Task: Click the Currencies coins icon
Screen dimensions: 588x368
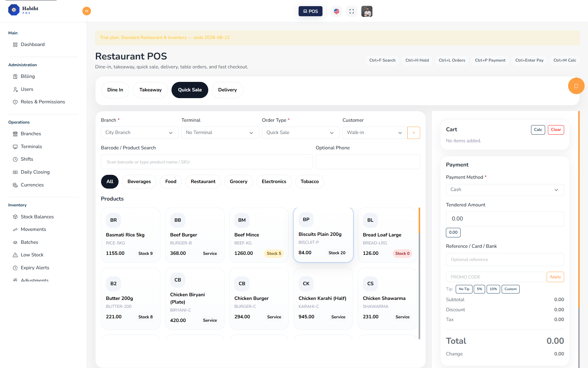Action: [x=15, y=185]
